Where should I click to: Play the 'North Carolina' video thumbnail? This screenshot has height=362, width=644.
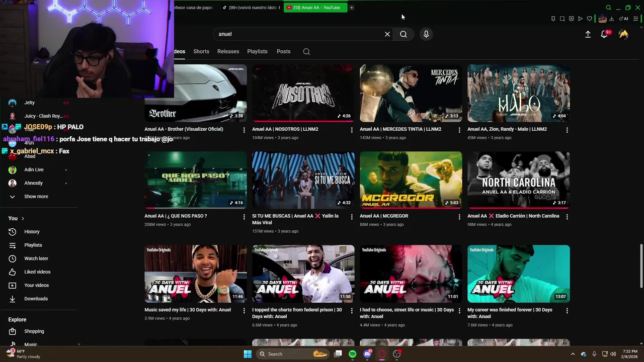pyautogui.click(x=519, y=180)
